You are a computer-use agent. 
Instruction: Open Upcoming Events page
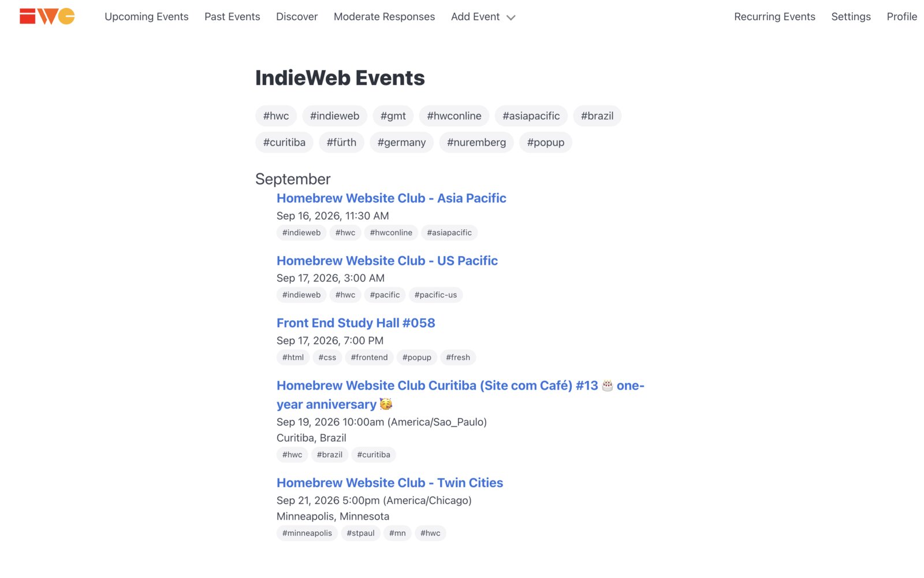(x=147, y=17)
